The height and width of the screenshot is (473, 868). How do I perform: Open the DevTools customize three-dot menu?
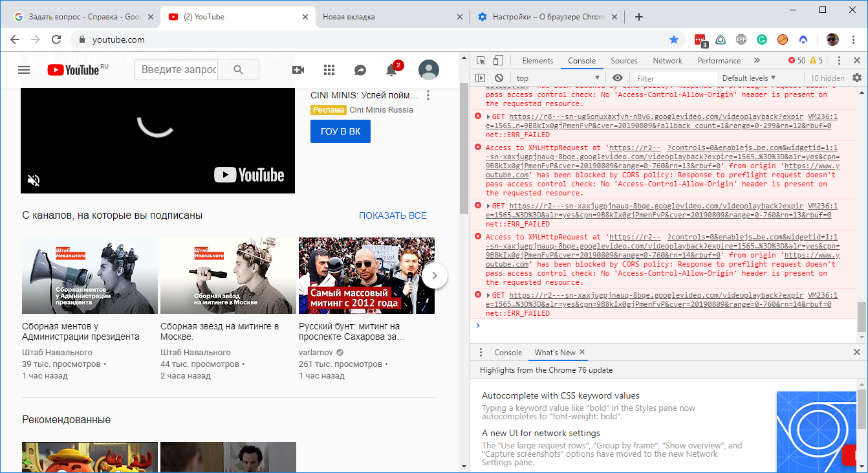coord(839,61)
